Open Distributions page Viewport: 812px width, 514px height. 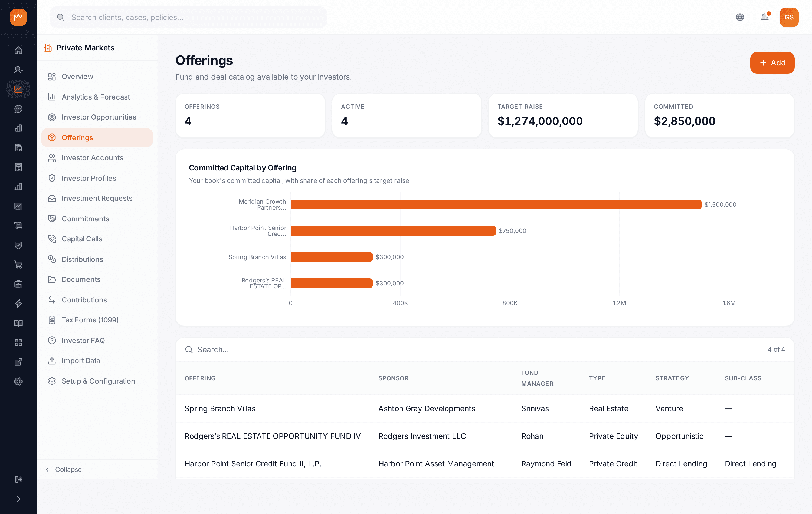[97, 259]
